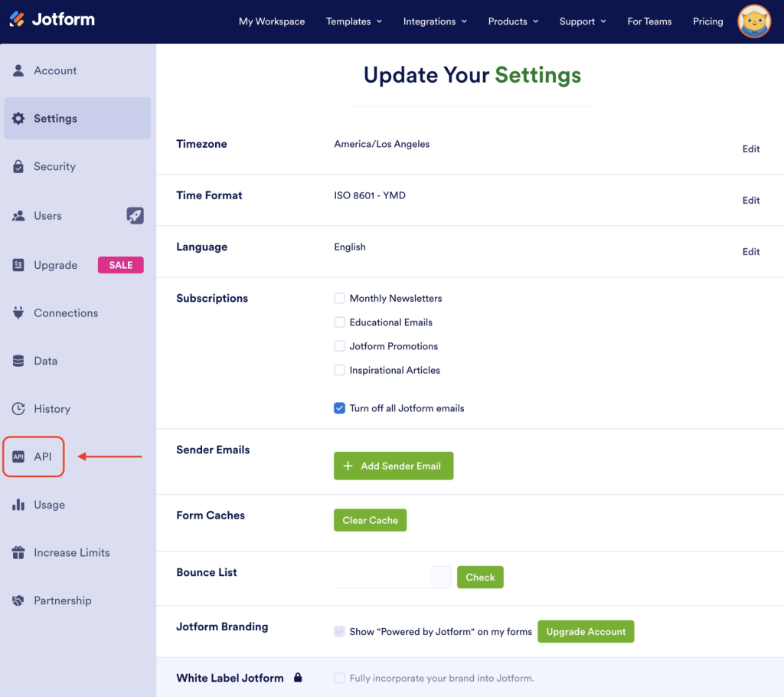Open Increase Limits section label
Viewport: 784px width, 697px height.
(71, 552)
